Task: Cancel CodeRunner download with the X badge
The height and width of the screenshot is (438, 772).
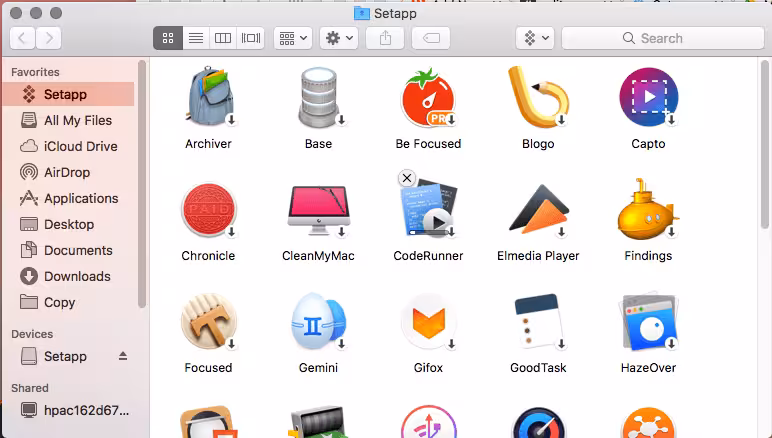Action: click(407, 178)
